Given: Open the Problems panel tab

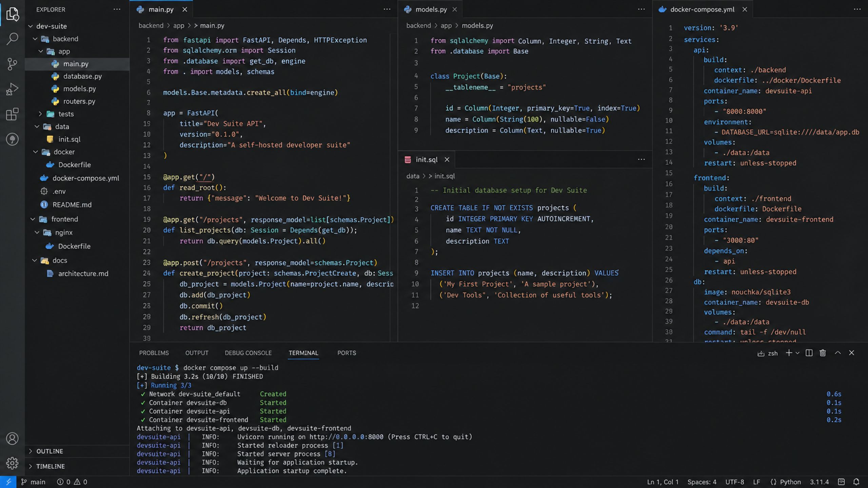Looking at the screenshot, I should [154, 353].
